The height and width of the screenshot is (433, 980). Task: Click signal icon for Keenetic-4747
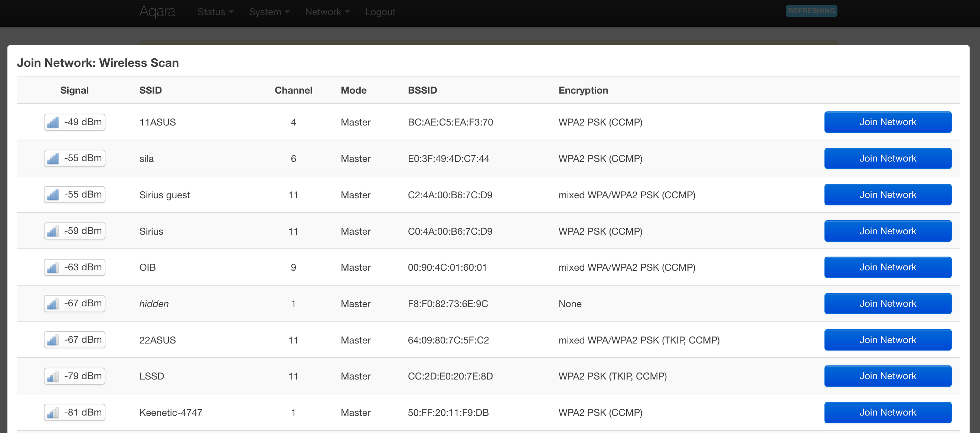53,413
